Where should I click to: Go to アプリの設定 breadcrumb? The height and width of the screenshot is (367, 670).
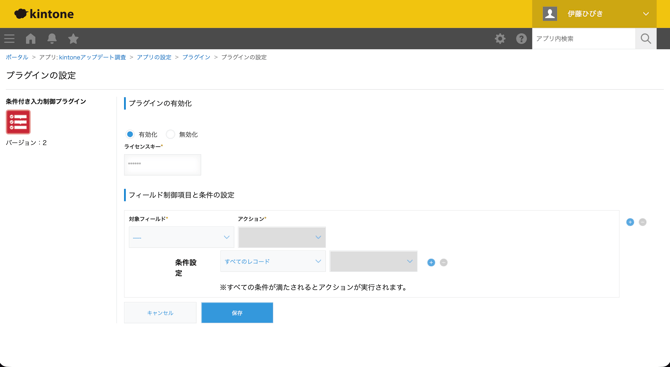pyautogui.click(x=154, y=57)
